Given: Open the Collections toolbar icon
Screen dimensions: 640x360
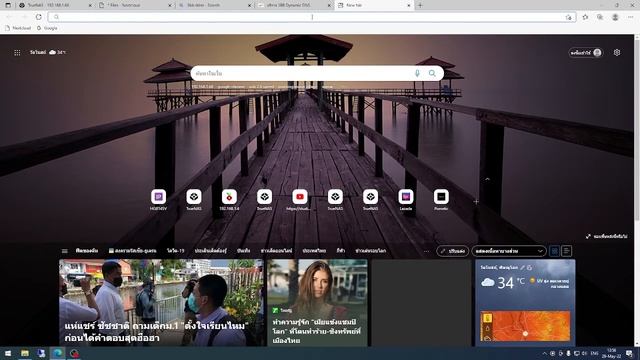Looking at the screenshot, I should click(600, 17).
